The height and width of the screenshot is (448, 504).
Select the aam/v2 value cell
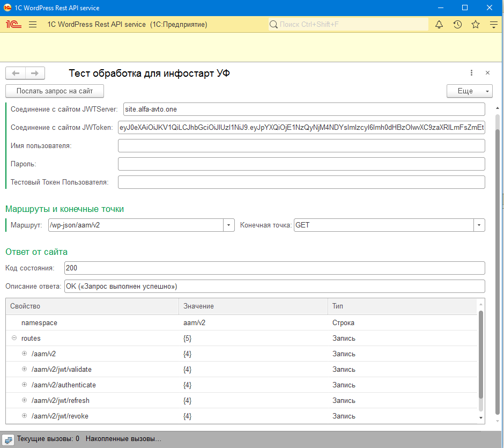(x=253, y=322)
